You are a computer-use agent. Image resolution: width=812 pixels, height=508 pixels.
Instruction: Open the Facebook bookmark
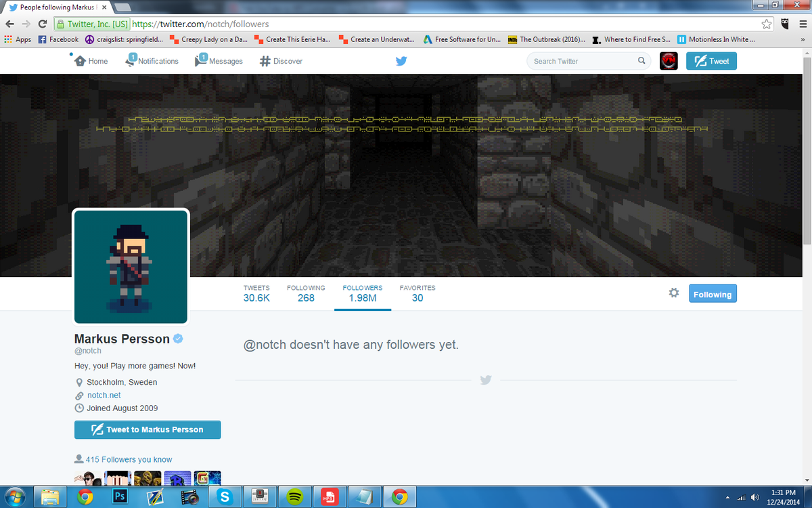pyautogui.click(x=58, y=39)
